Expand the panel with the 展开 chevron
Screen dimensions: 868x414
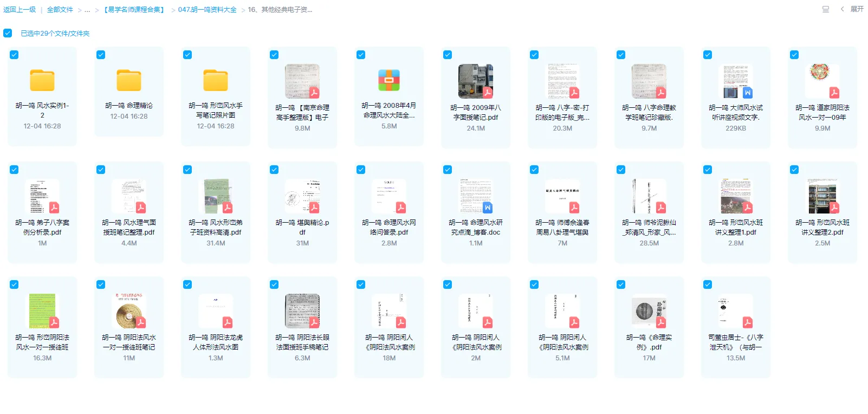coord(852,9)
